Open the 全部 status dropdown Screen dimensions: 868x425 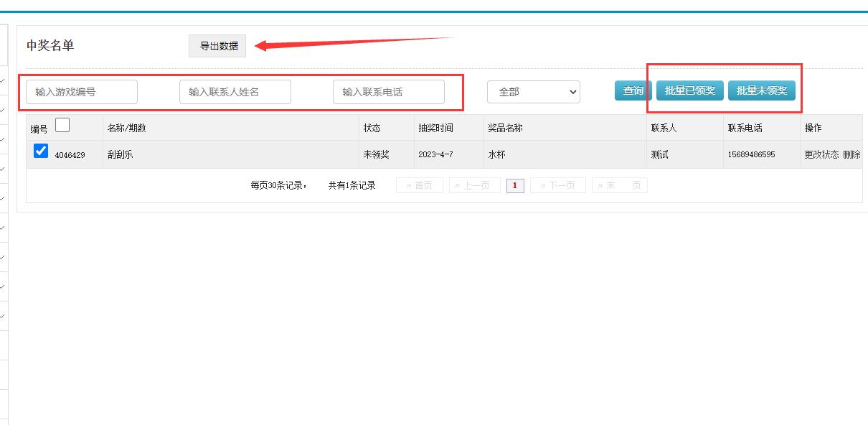tap(533, 92)
